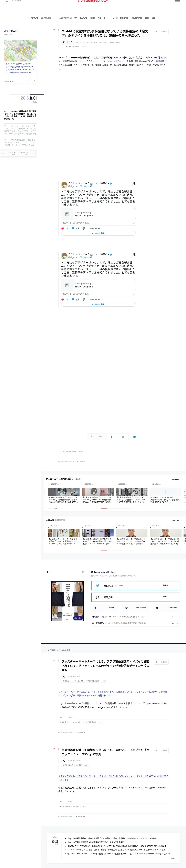
Task: Expand More for 情報募集 row
Action: click(x=175, y=617)
